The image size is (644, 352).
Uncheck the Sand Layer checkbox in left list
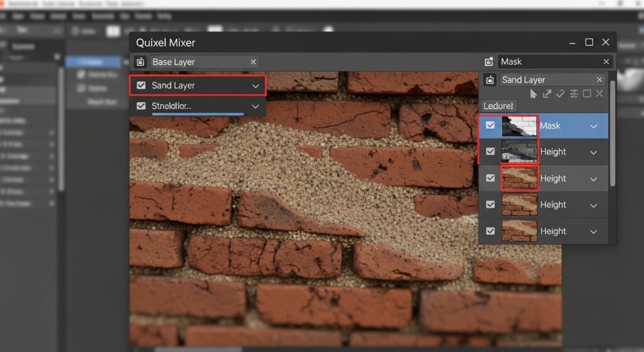[141, 86]
